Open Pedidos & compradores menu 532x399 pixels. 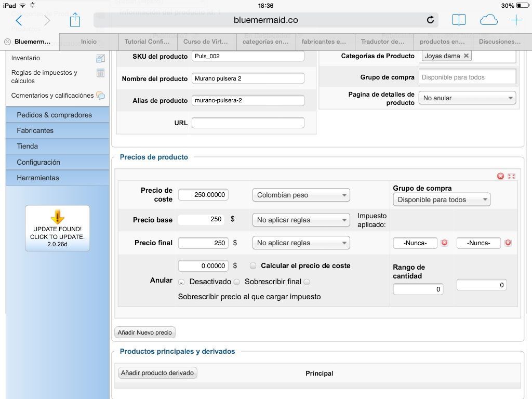coord(57,115)
